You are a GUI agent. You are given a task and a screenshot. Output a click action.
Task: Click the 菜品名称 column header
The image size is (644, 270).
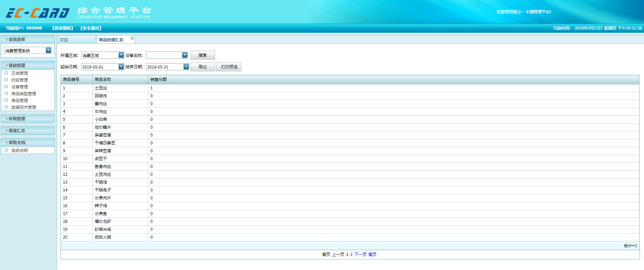120,80
